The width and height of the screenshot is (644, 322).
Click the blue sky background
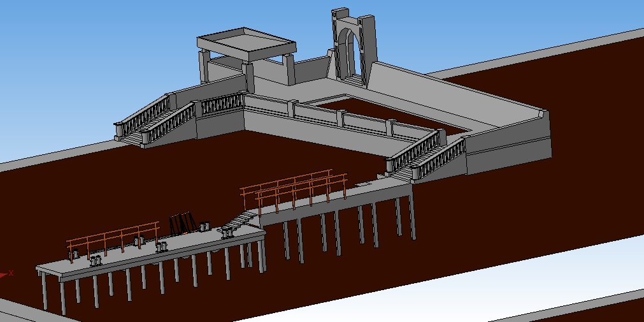(96, 51)
